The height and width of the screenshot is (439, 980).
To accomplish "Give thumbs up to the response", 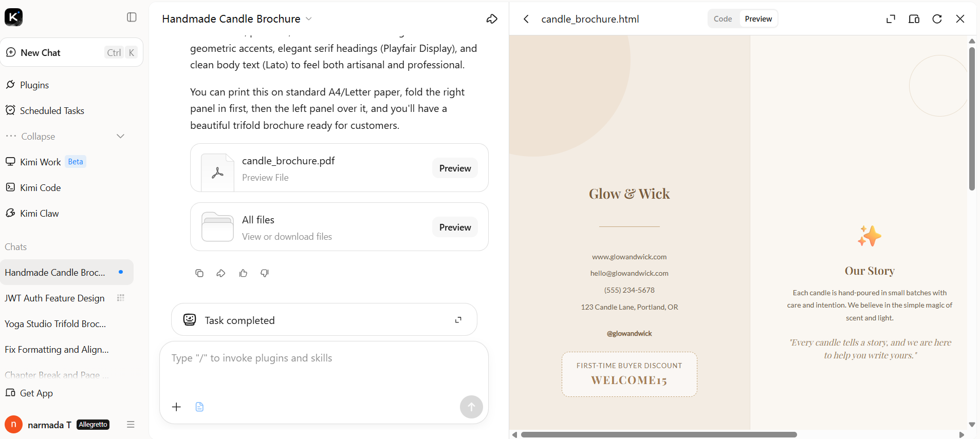I will tap(243, 273).
